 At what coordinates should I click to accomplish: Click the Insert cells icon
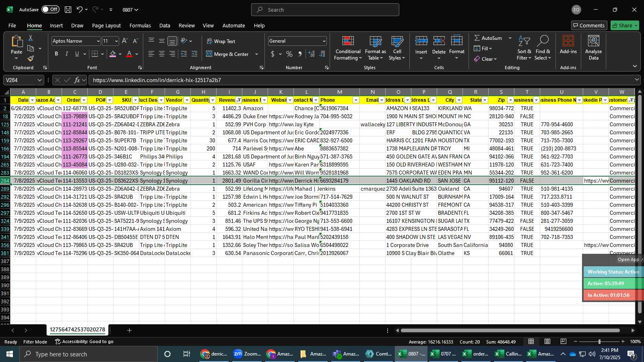pyautogui.click(x=421, y=41)
